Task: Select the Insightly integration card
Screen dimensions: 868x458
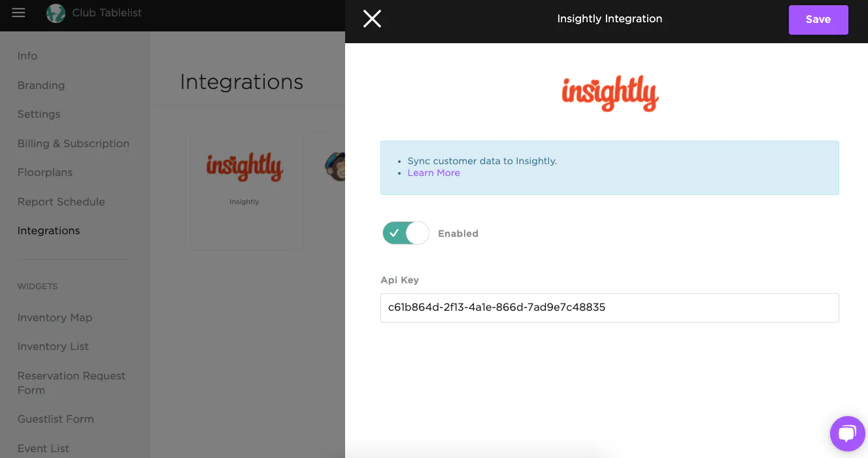Action: (244, 190)
